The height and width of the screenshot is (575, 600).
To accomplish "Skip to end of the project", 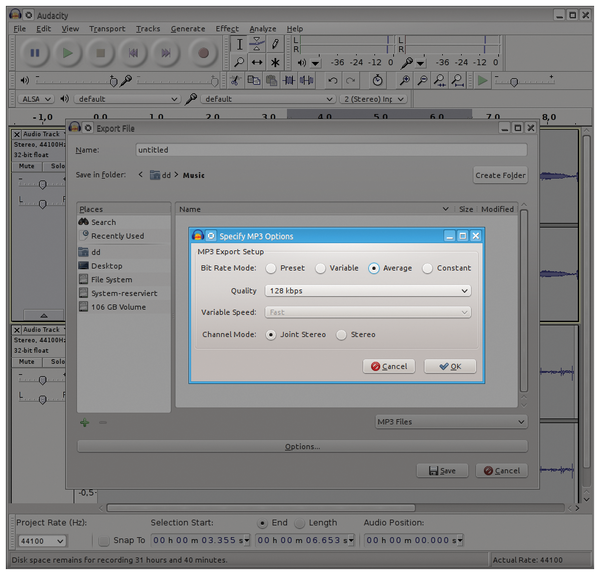I will coord(165,53).
